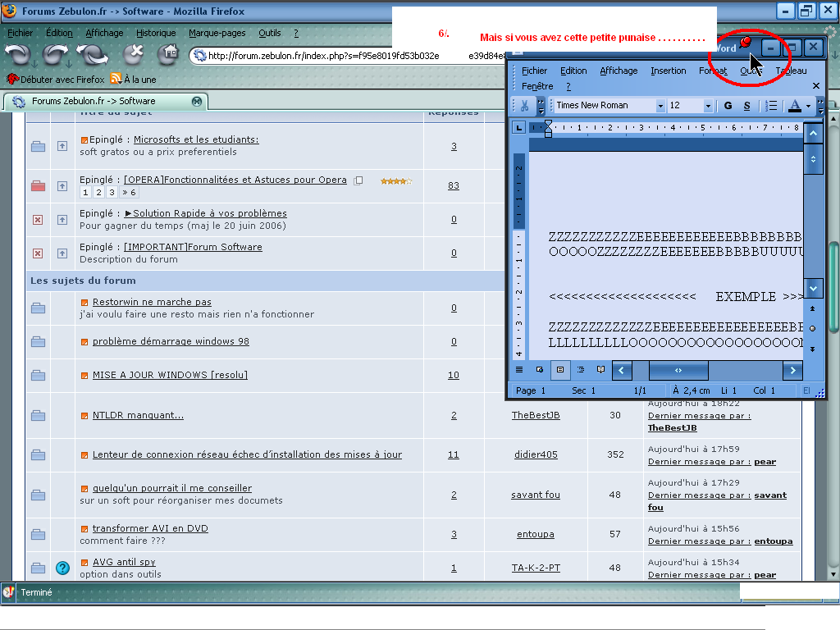The image size is (840, 630).
Task: Open the font color dropdown arrow
Action: (808, 106)
